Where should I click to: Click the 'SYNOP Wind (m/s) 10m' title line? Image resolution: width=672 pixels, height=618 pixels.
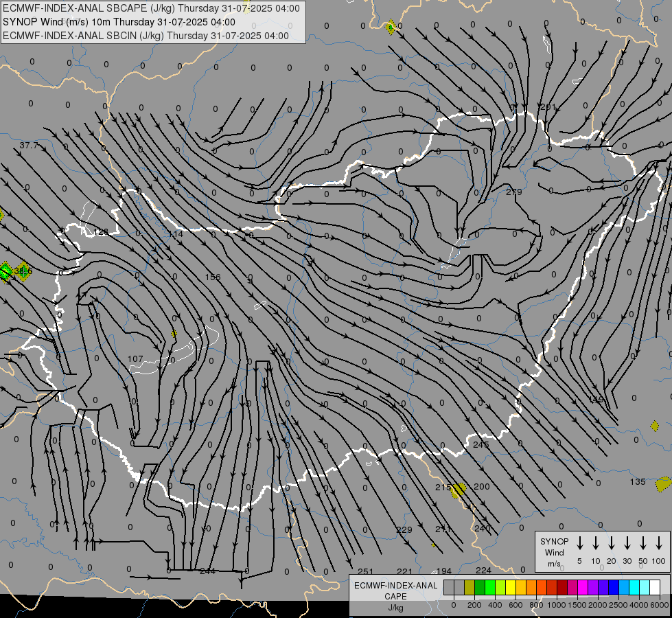[119, 22]
